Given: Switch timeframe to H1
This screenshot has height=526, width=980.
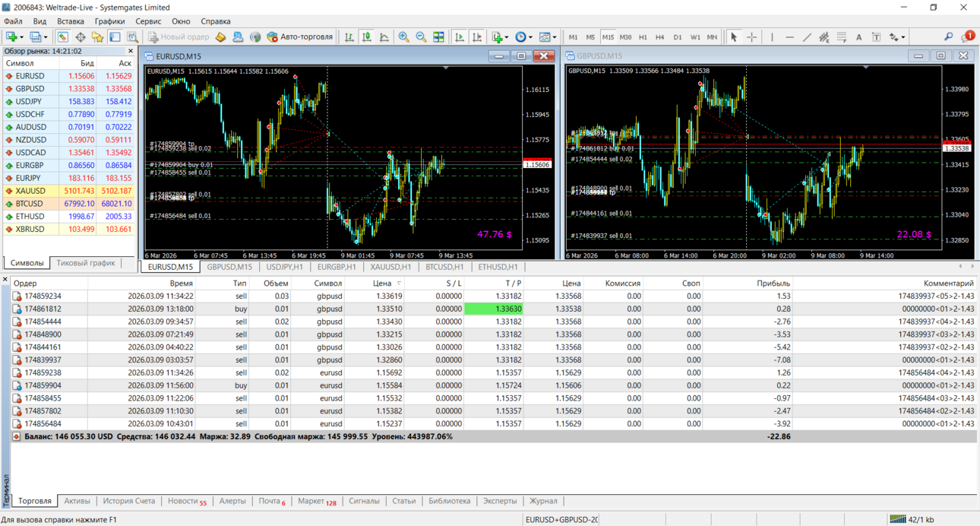Looking at the screenshot, I should [x=643, y=36].
